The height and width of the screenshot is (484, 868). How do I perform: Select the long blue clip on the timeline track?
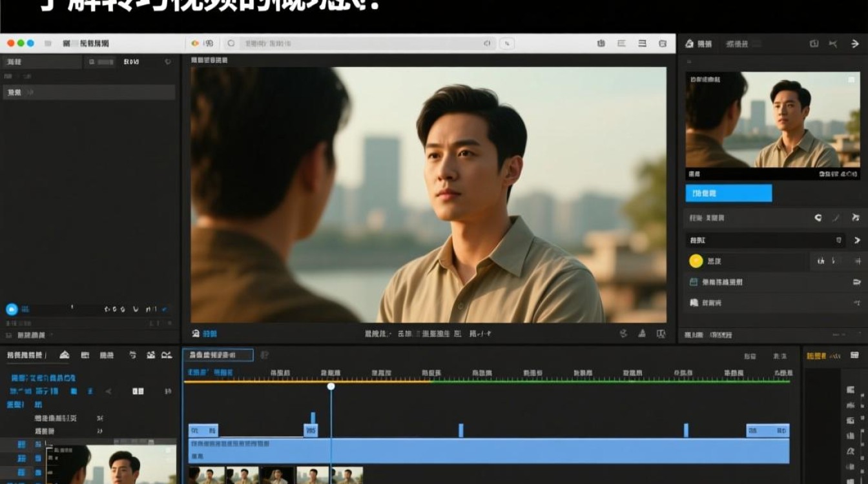coord(489,450)
